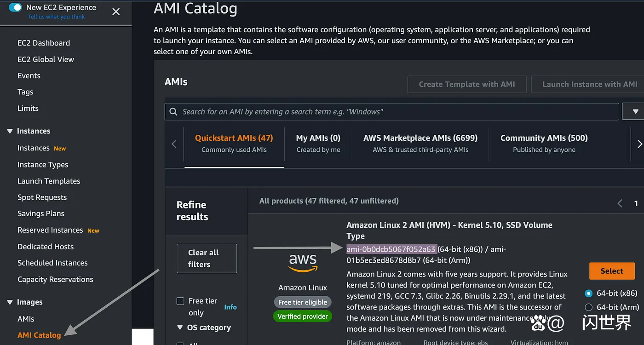Viewport: 644px width, 345px height.
Task: Open the Info link beside Free tier
Action: point(230,307)
